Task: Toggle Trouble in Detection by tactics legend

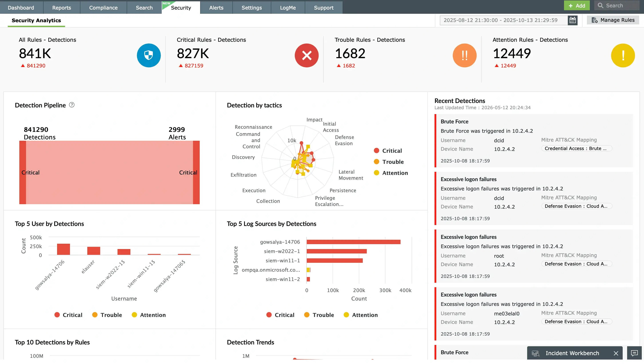Action: 389,162
